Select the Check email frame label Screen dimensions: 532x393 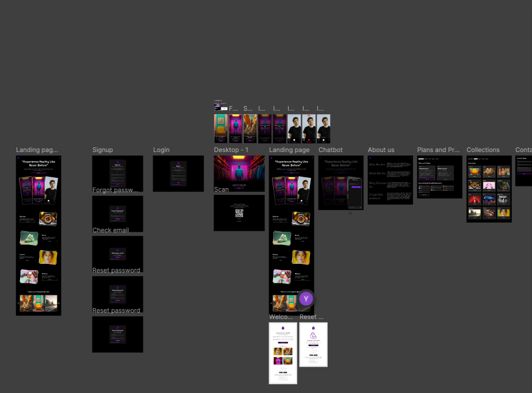(111, 230)
